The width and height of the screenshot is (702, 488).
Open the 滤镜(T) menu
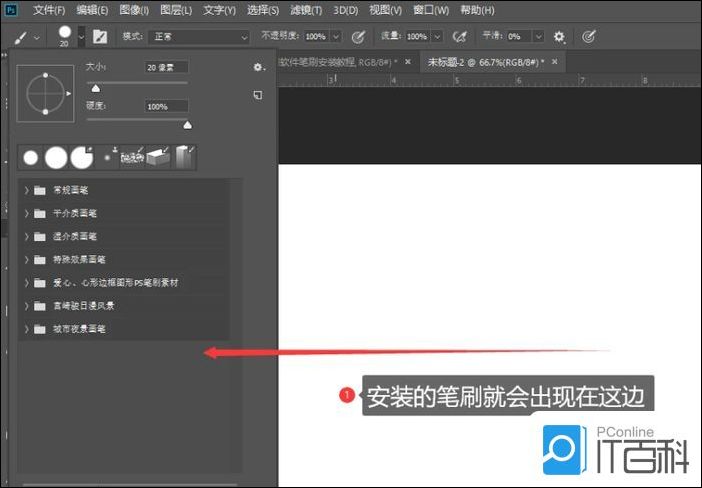pyautogui.click(x=305, y=10)
